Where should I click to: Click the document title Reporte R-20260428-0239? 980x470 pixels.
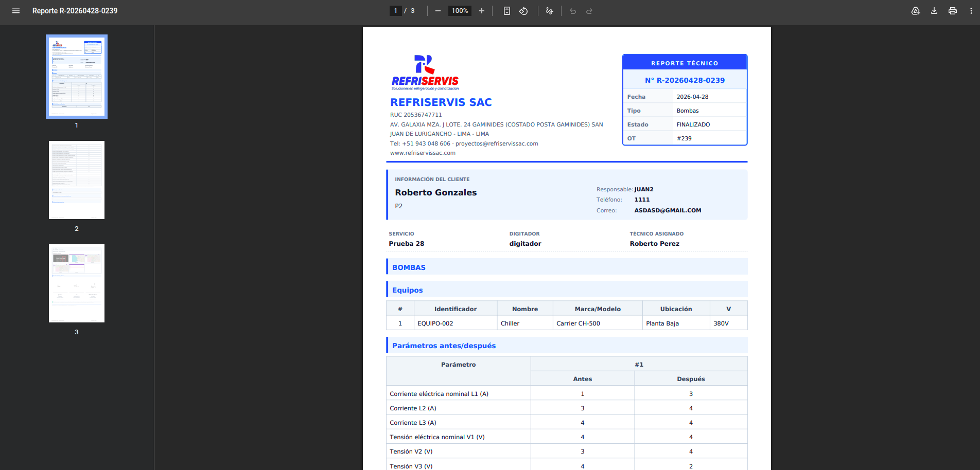click(x=75, y=11)
